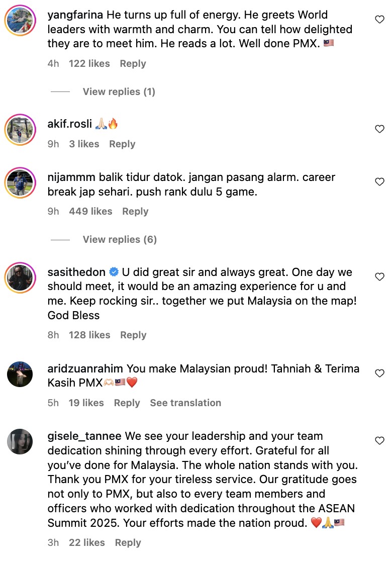Like aridzuanrahim's comment via heart icon
The width and height of the screenshot is (392, 564).
tap(380, 373)
